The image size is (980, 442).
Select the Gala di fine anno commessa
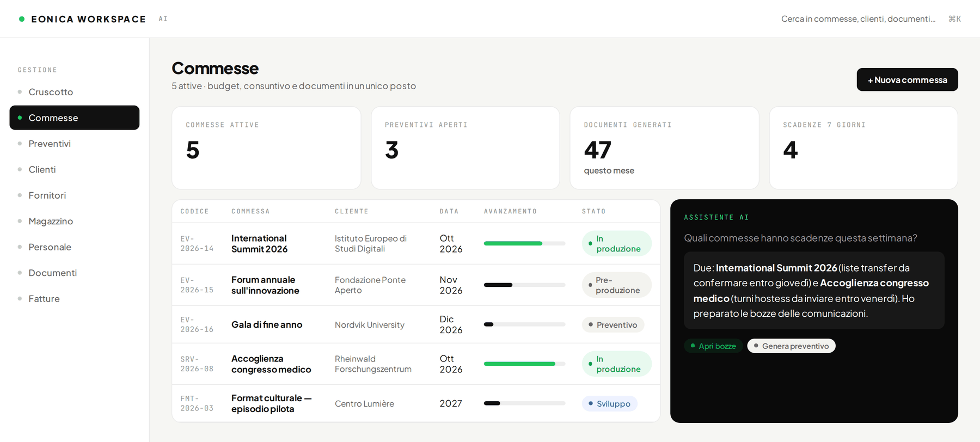coord(267,324)
